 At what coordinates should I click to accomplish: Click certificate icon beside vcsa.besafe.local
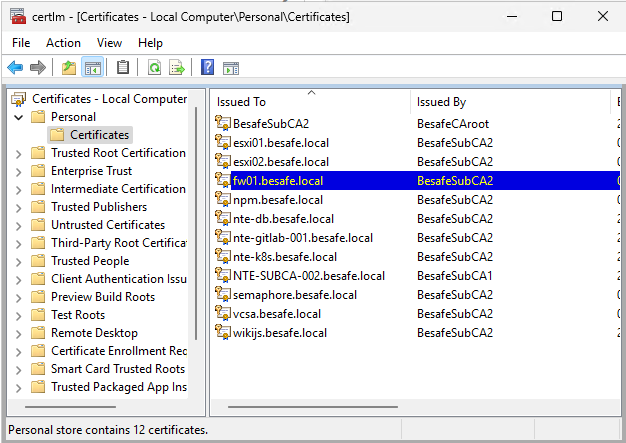223,313
